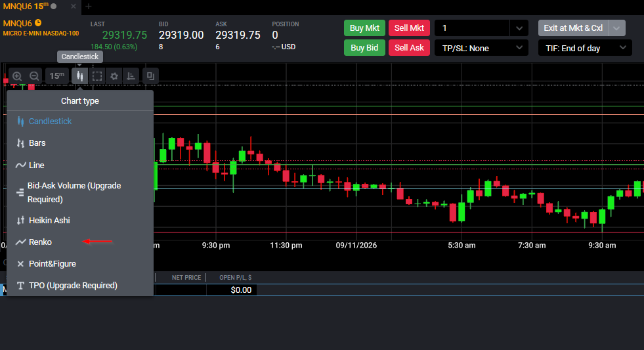This screenshot has height=350, width=644.
Task: Click the quantity input field showing 1
Action: (x=472, y=28)
